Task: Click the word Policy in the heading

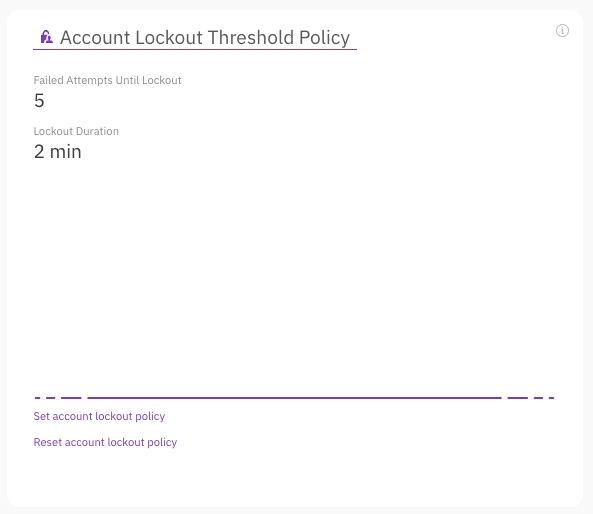Action: 324,38
